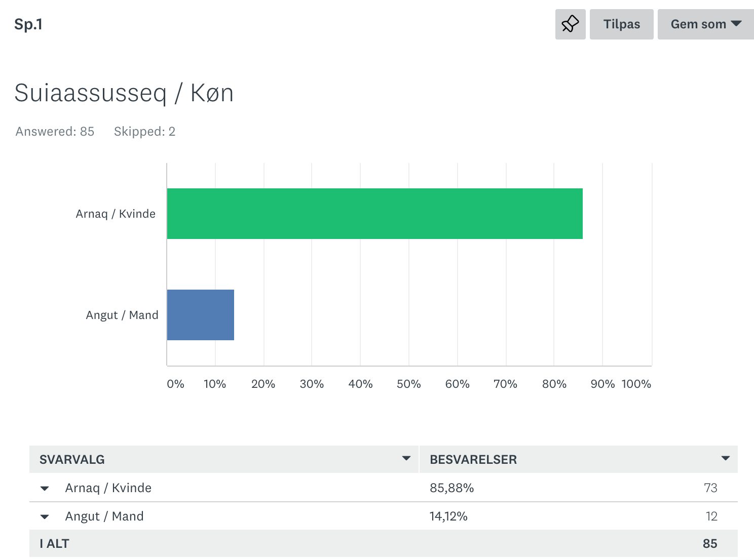The width and height of the screenshot is (754, 560).
Task: Click the BESVARELSER column header
Action: pyautogui.click(x=473, y=460)
